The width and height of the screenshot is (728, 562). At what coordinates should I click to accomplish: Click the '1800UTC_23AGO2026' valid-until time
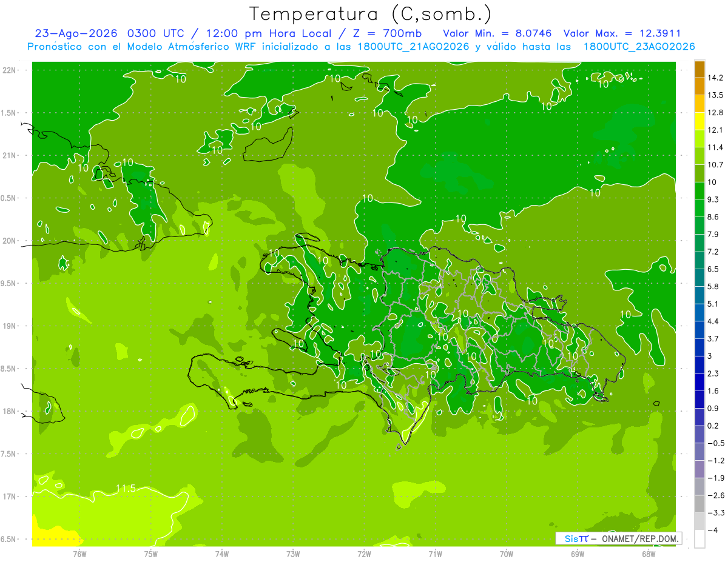pyautogui.click(x=639, y=47)
